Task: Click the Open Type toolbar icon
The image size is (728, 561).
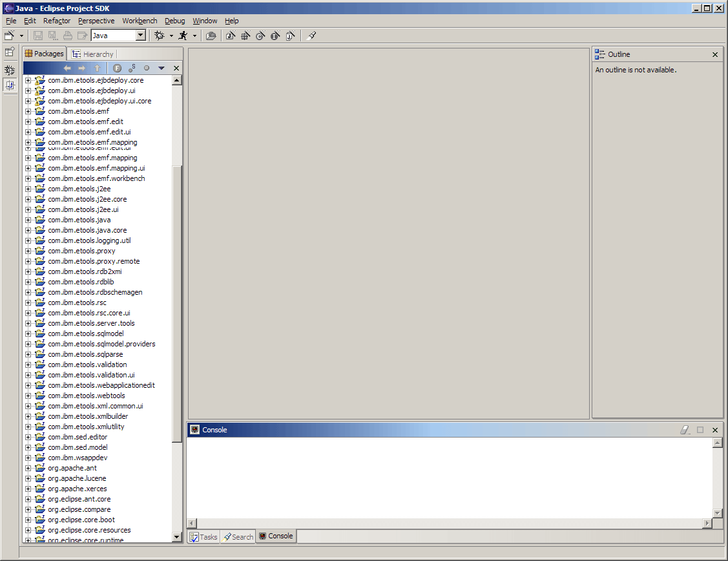Action: pos(211,36)
